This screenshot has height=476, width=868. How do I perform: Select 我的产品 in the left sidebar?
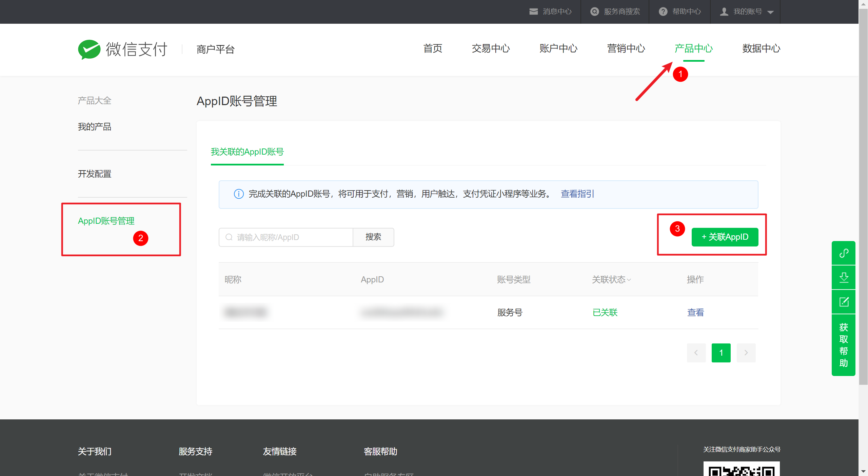[95, 127]
